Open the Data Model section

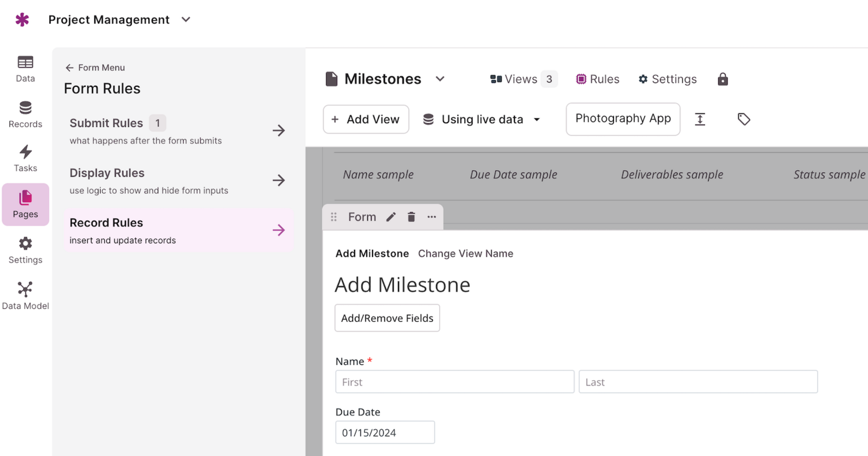point(25,296)
